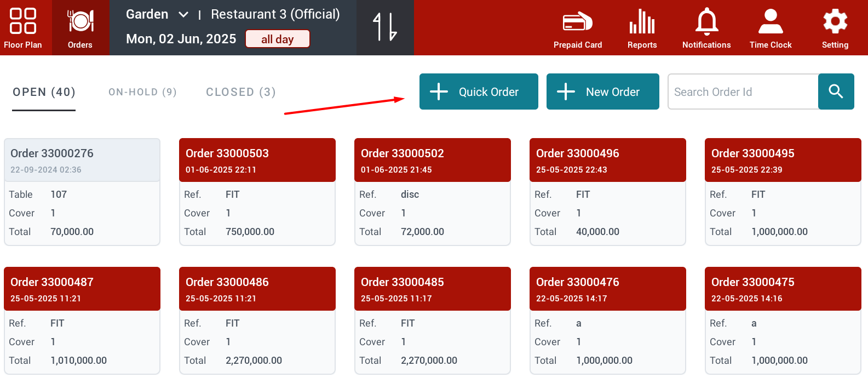Open the Setting gear menu

click(835, 28)
